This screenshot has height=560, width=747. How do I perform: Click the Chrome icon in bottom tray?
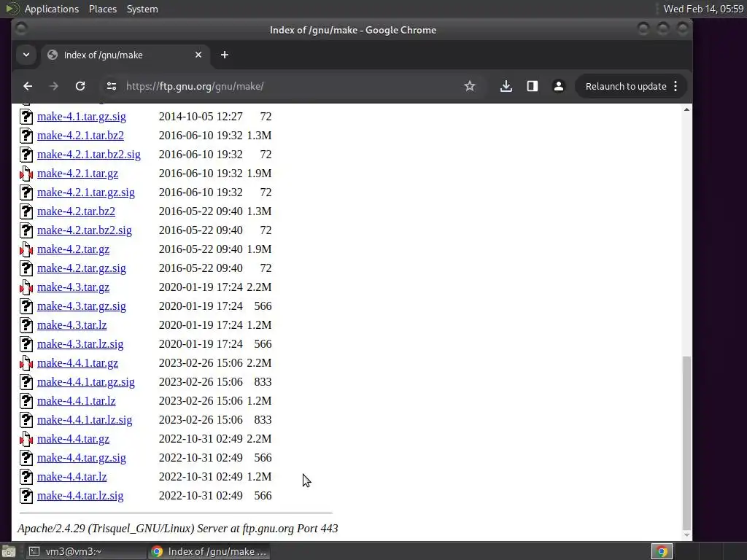(662, 551)
